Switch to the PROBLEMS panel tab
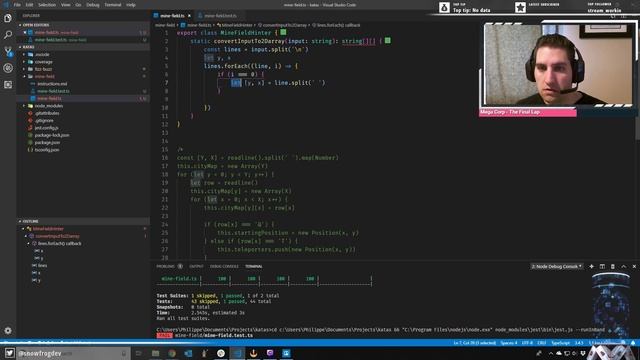Image resolution: width=640 pixels, height=360 pixels. [x=165, y=267]
